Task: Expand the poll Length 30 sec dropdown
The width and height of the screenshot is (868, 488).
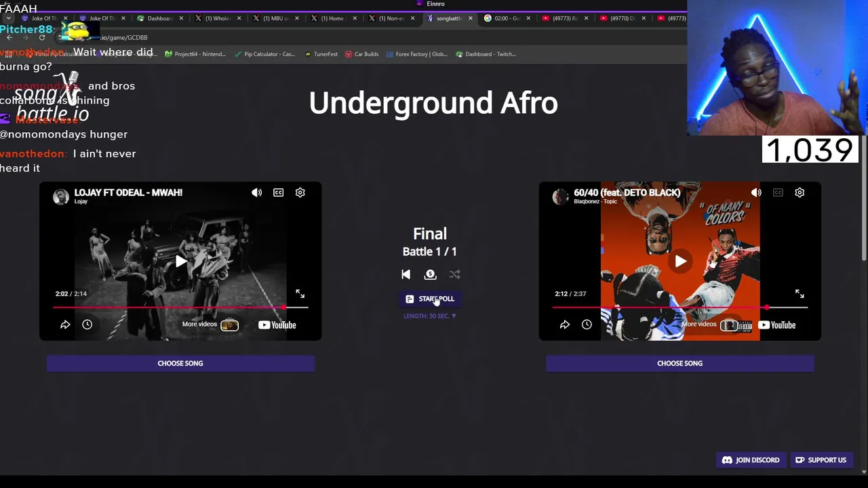Action: 430,316
